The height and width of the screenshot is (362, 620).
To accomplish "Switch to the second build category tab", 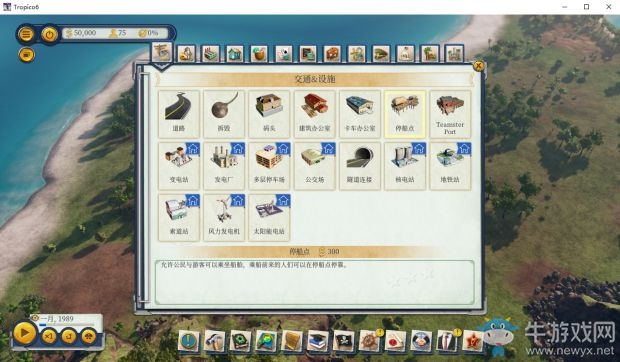I will click(x=186, y=54).
